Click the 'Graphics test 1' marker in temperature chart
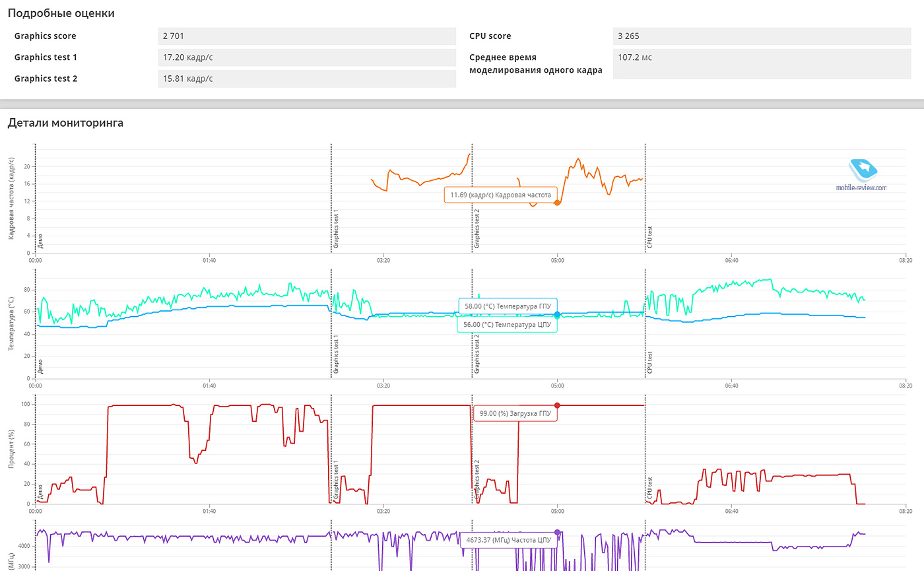The width and height of the screenshot is (924, 571). 336,354
